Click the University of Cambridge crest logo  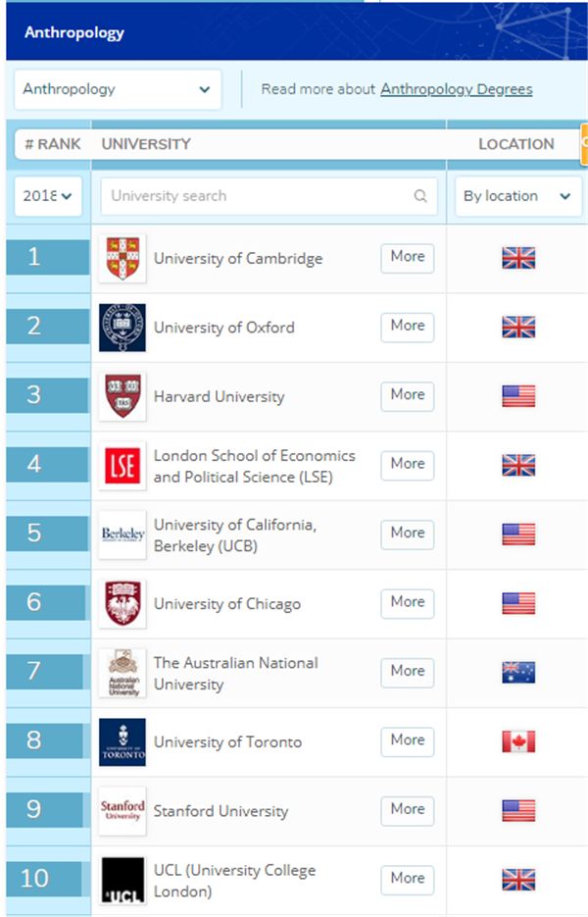click(122, 259)
